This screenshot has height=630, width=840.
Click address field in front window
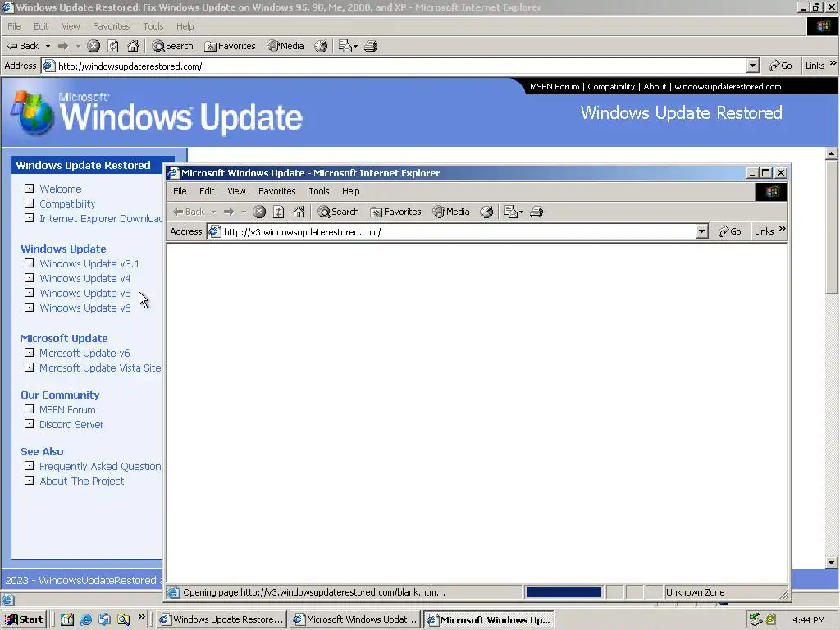(458, 231)
